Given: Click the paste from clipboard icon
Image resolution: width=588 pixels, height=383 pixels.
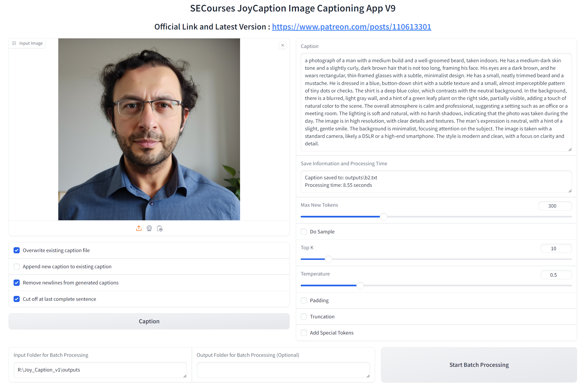Looking at the screenshot, I should 160,228.
